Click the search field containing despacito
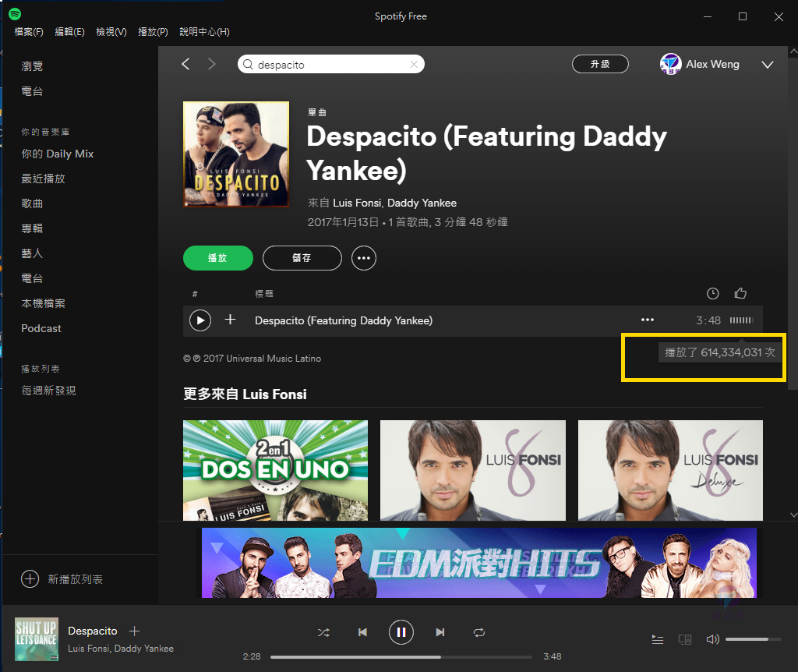 point(330,64)
